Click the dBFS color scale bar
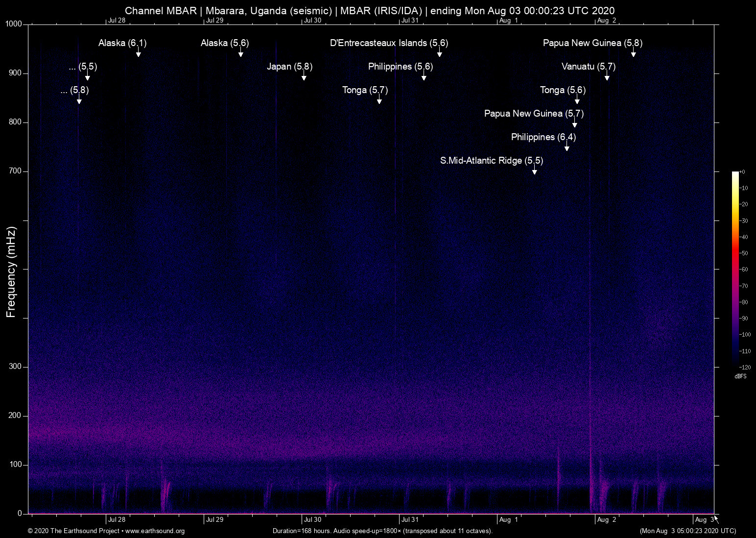Image resolution: width=756 pixels, height=538 pixels. pos(735,269)
